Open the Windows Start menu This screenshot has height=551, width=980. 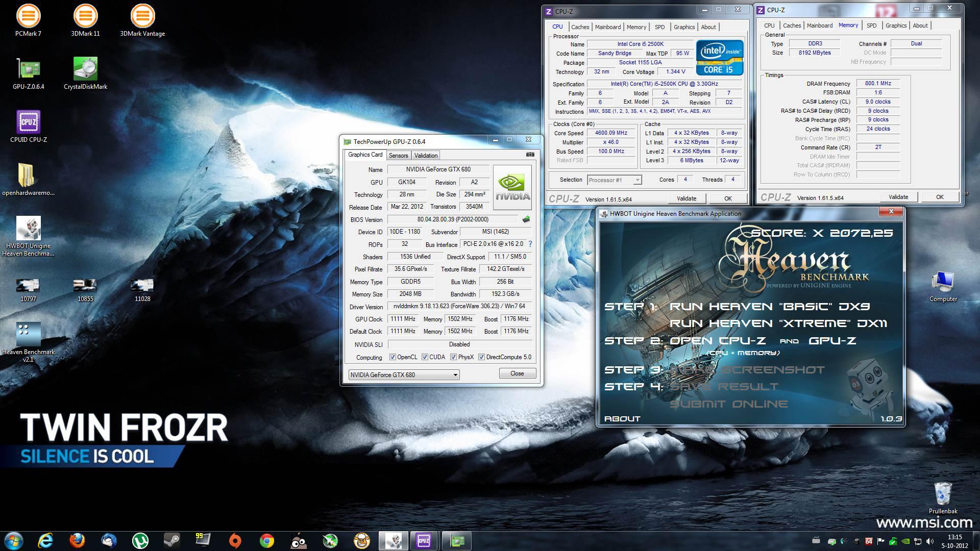point(14,540)
